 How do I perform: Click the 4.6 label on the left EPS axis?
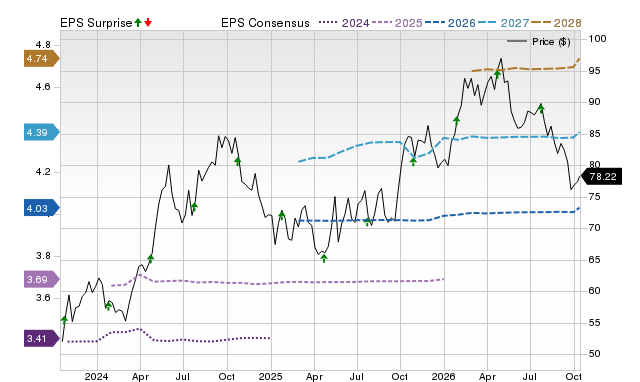tap(43, 87)
